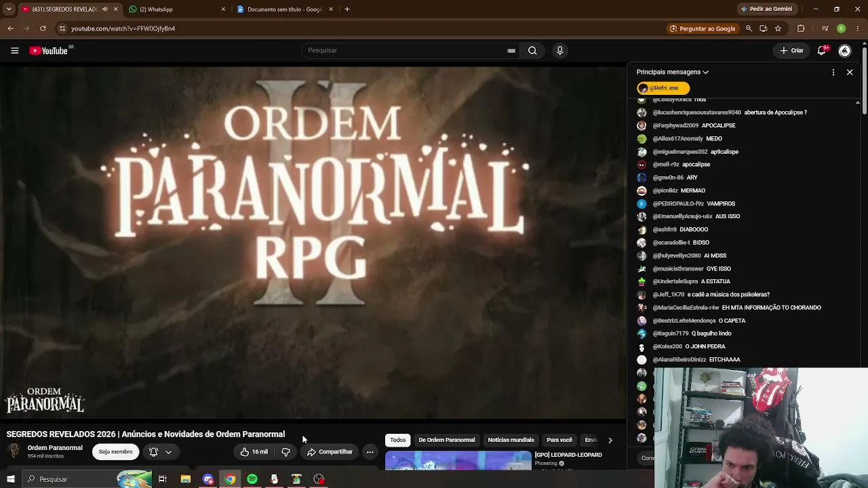Open Chrome zoom magnifier in address bar
Image resolution: width=868 pixels, height=488 pixels.
coord(749,28)
